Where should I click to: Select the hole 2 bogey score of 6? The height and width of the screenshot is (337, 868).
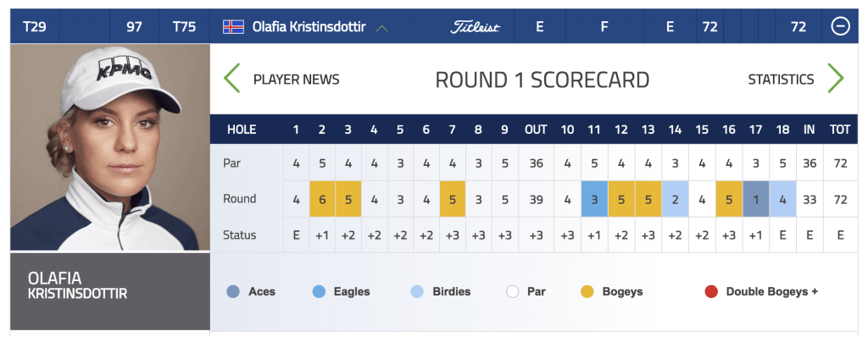click(x=322, y=199)
